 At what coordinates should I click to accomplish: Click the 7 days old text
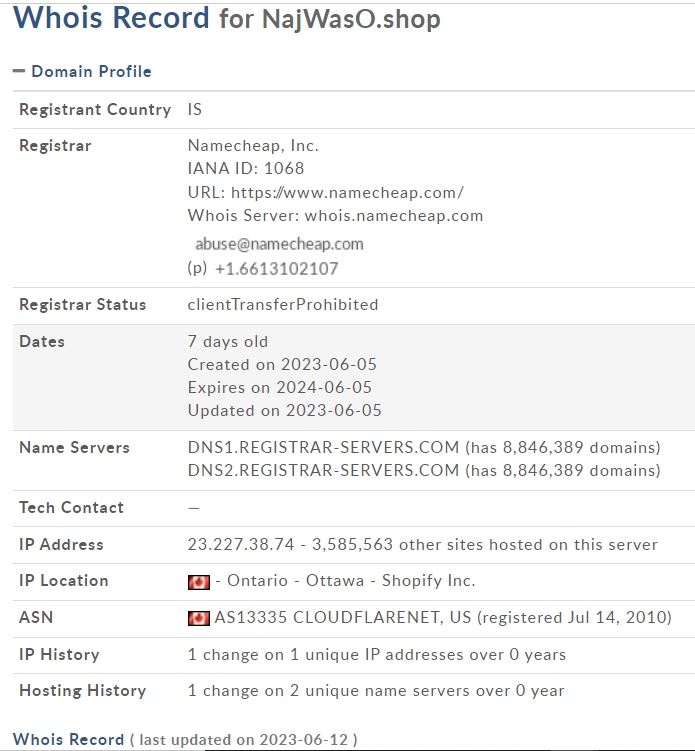click(228, 341)
